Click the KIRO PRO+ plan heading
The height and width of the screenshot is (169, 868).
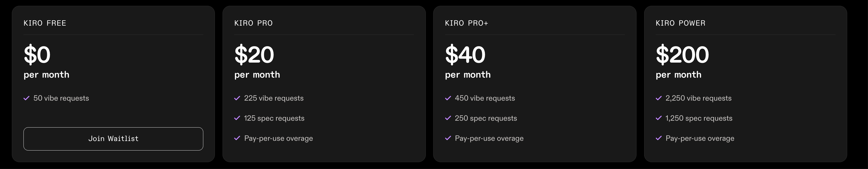[x=466, y=23]
